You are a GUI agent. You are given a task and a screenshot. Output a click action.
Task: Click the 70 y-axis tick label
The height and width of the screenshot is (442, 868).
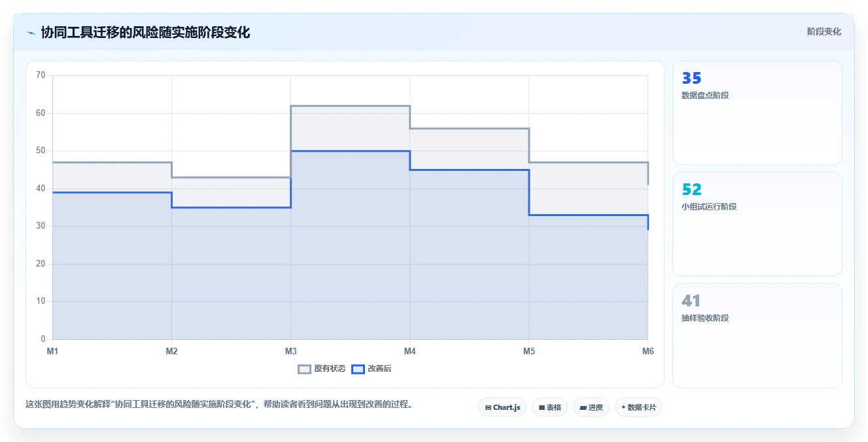click(41, 75)
